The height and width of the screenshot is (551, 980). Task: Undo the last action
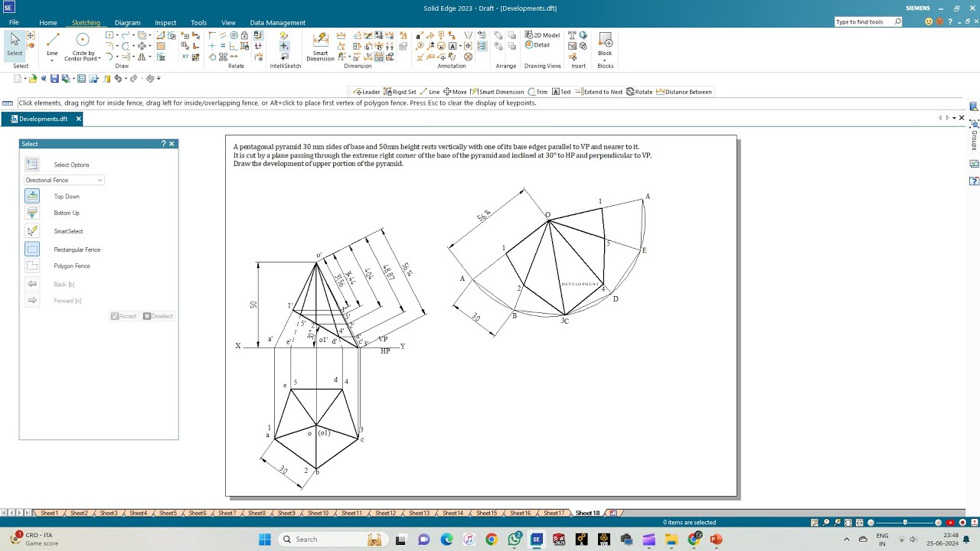118,79
